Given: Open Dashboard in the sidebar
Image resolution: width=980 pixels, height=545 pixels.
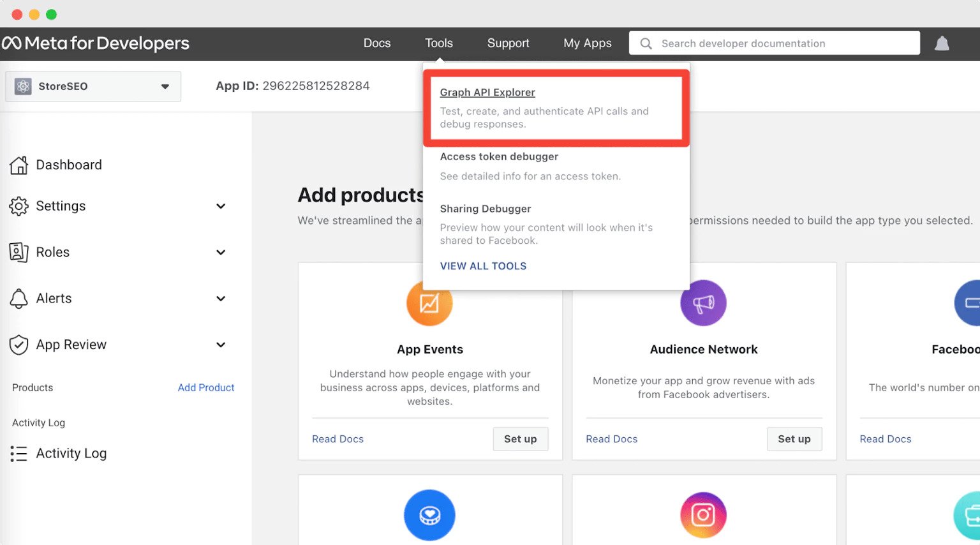Looking at the screenshot, I should point(69,165).
